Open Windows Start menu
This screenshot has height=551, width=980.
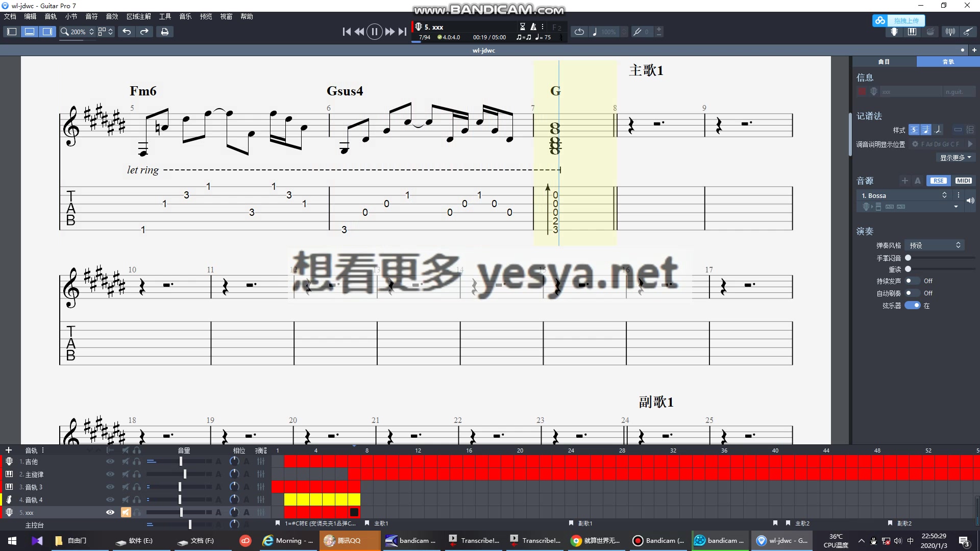[12, 541]
